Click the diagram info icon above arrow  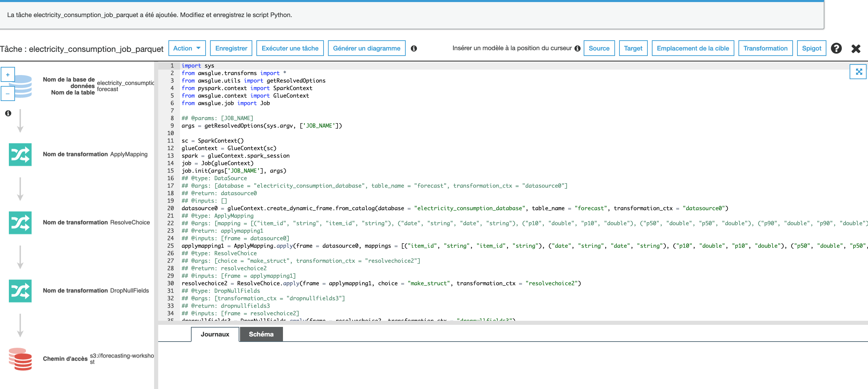click(x=8, y=113)
